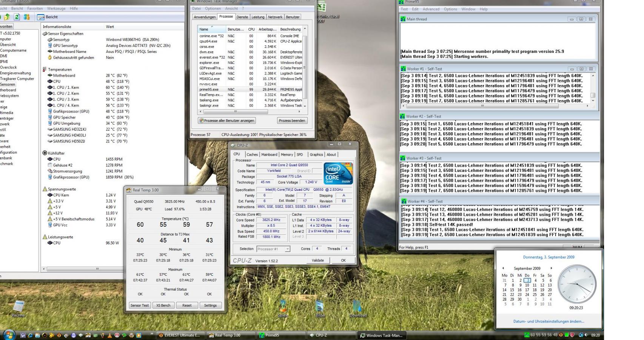
Task: Open the Test menu in Prime95
Action: click(404, 9)
